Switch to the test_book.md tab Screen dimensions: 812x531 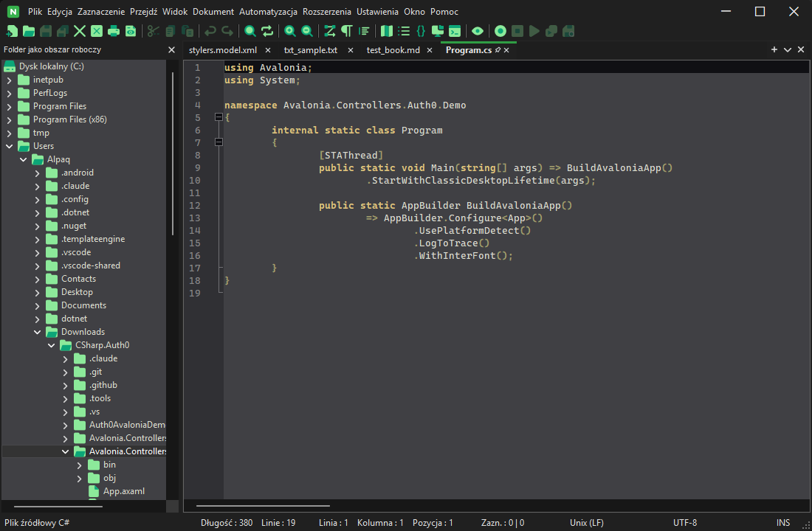393,50
